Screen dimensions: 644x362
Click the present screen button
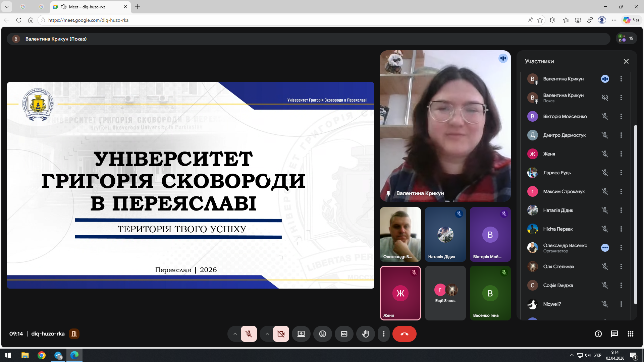301,334
